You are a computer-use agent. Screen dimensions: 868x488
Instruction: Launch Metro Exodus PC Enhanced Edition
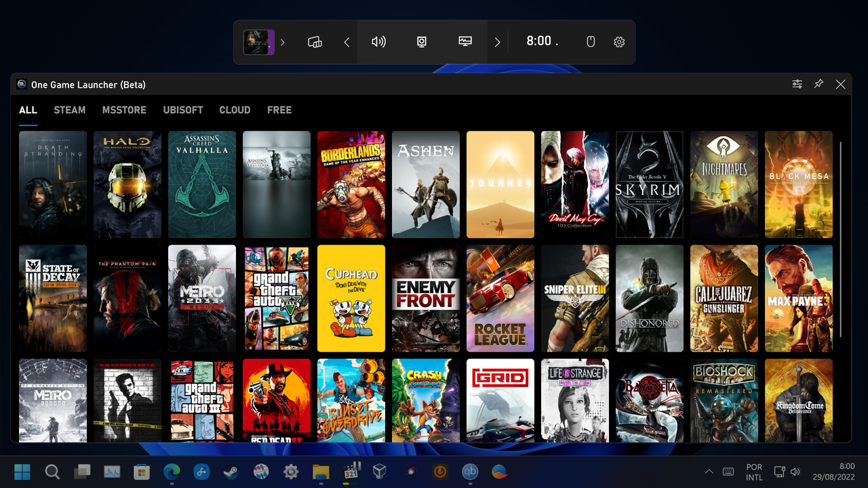click(53, 401)
